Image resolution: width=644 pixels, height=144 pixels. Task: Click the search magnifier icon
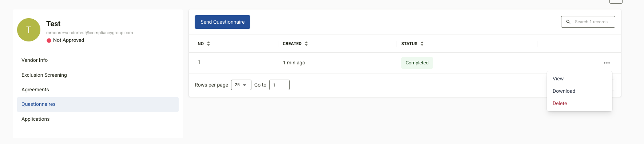tap(568, 22)
